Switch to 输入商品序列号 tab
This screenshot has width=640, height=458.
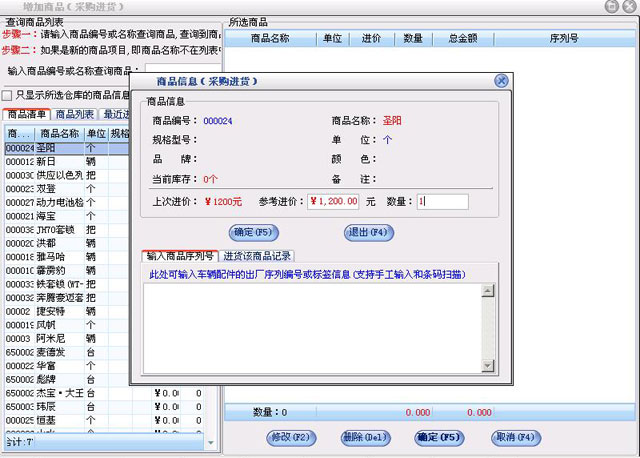tap(180, 256)
